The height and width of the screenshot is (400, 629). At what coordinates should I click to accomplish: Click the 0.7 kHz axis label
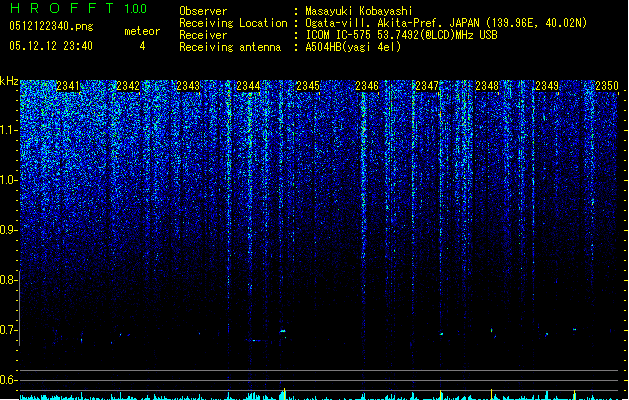pyautogui.click(x=9, y=330)
